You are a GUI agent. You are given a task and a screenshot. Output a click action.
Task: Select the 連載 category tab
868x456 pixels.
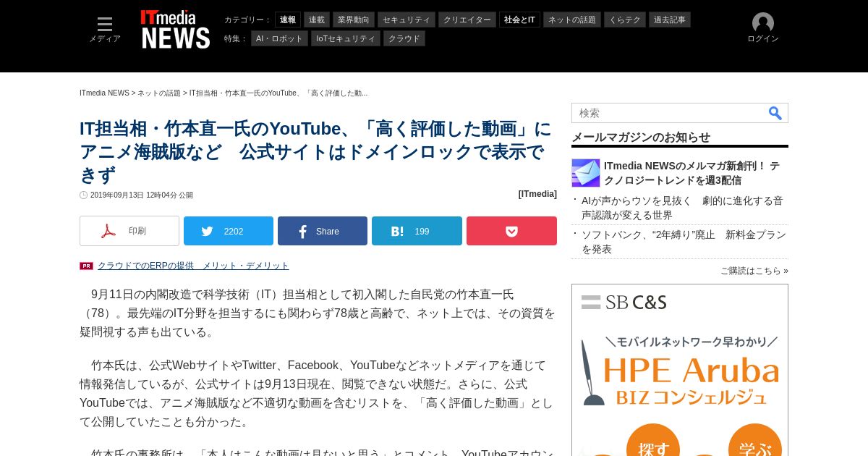tap(317, 20)
